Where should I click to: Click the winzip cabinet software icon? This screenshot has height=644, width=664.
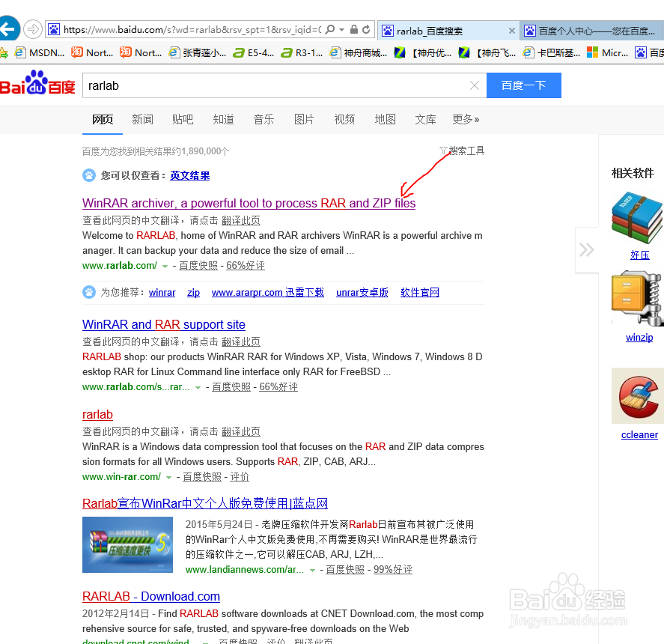(x=637, y=298)
